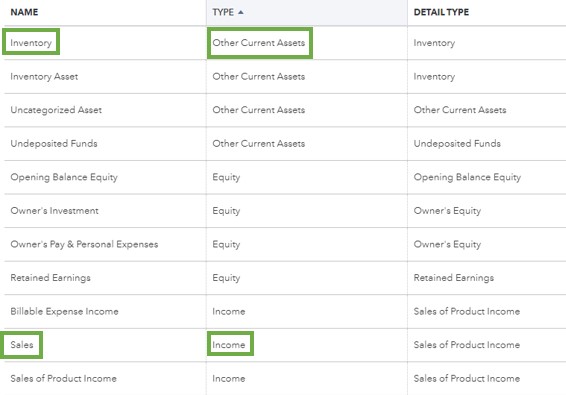566x395 pixels.
Task: Sort by the DETAIL TYPE column header
Action: pyautogui.click(x=441, y=12)
